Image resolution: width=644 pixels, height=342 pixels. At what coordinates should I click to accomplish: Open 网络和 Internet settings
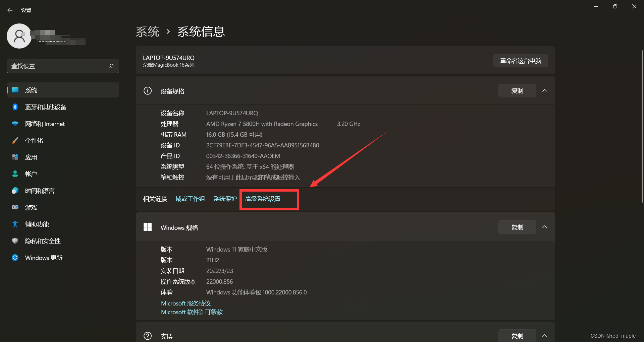point(63,124)
